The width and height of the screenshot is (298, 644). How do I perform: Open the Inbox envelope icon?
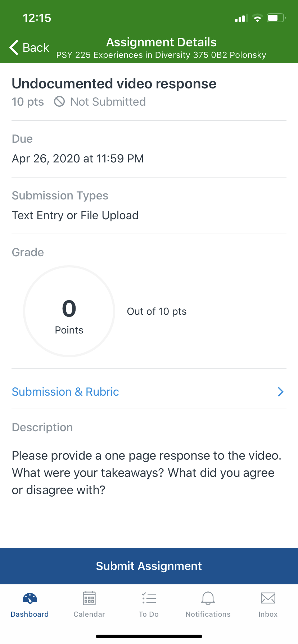click(268, 598)
